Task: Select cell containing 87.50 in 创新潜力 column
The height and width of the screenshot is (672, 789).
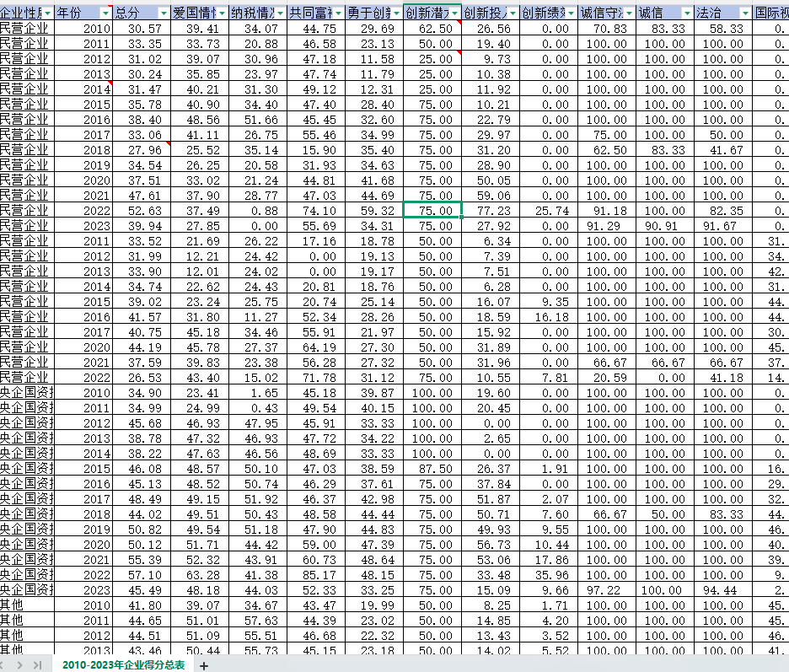Action: 432,469
